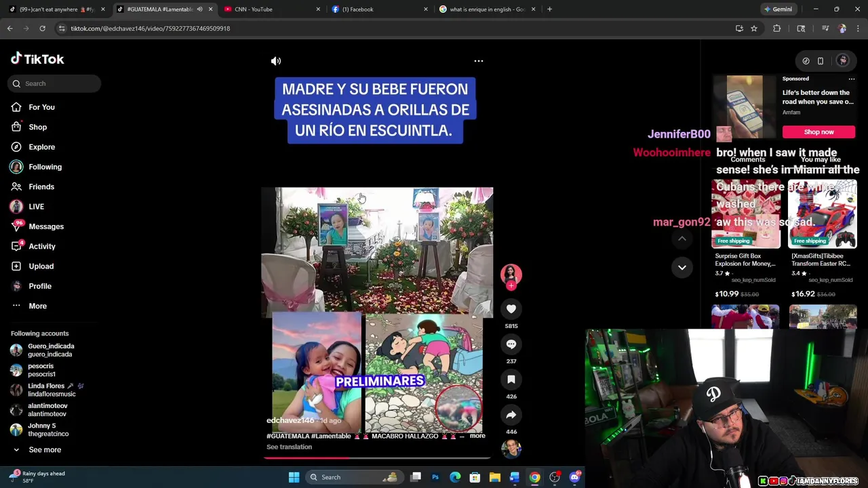Open Chrome extensions puzzle icon

(777, 28)
